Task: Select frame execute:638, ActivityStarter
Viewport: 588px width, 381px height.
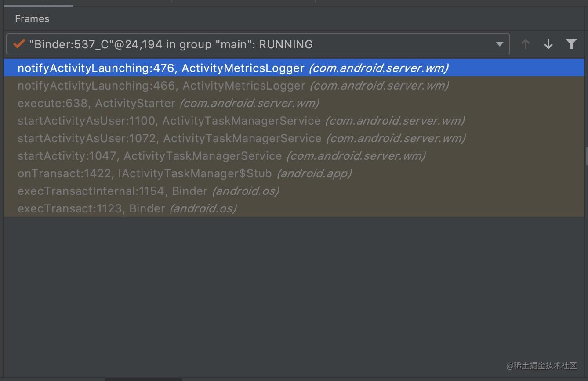Action: tap(294, 103)
